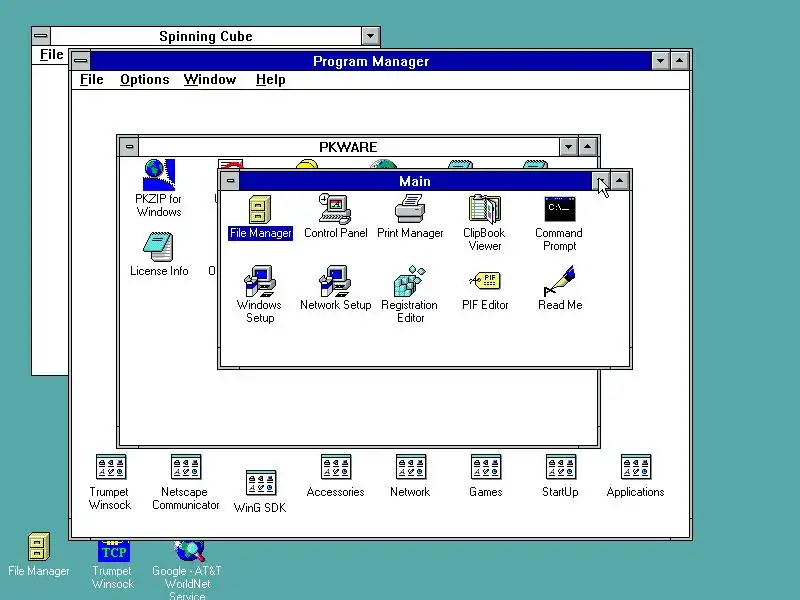800x600 pixels.
Task: Open Spinning Cube control menu box
Action: coord(41,36)
